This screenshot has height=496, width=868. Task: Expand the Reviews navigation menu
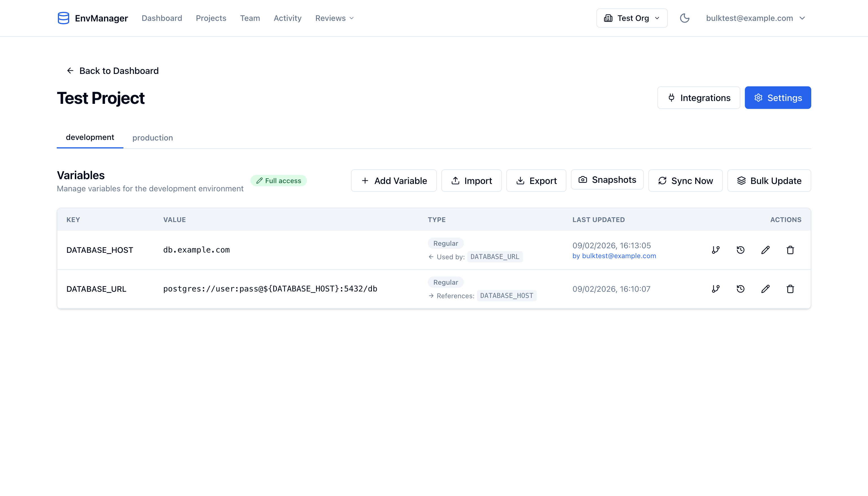click(x=334, y=18)
